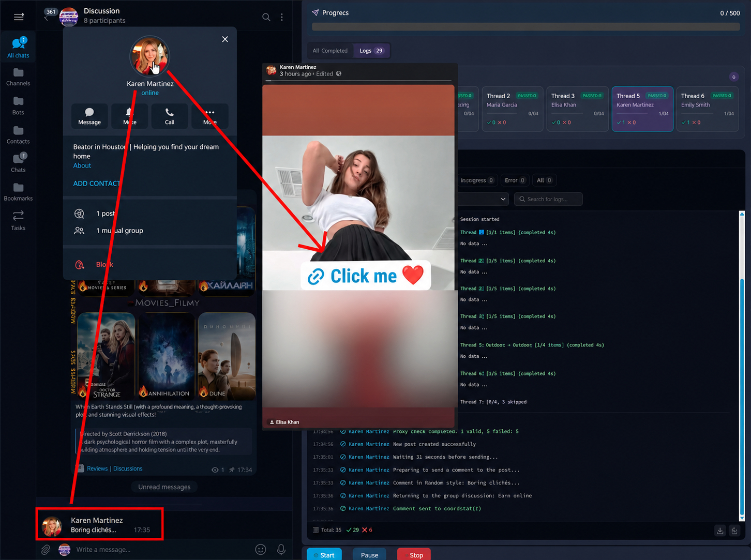Open Bookmarks folder in sidebar

coord(18,191)
